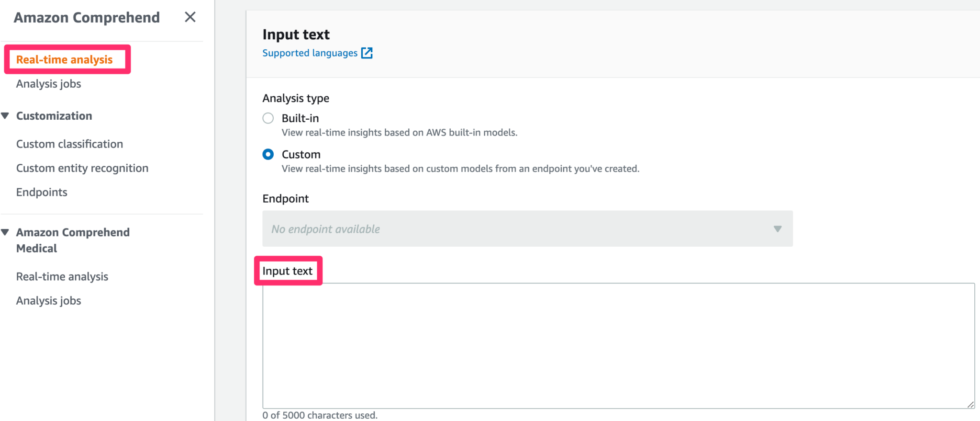Open the Supported languages link
Screen dimensions: 980x421
(310, 53)
